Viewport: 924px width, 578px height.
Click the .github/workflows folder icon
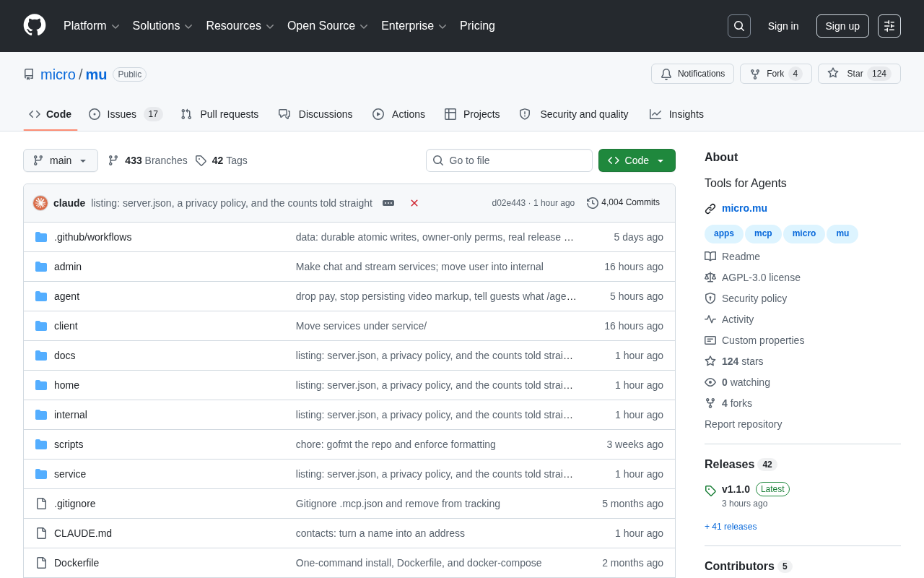41,237
